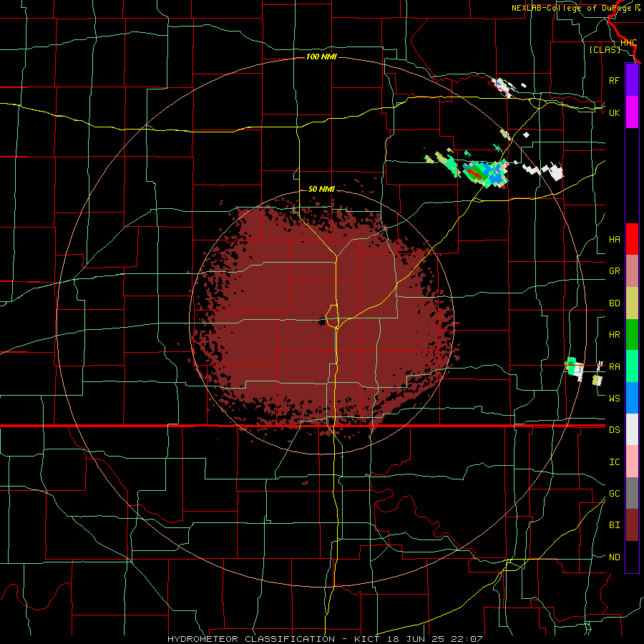The width and height of the screenshot is (644, 644).
Task: Click the 50 NMI range ring label
Action: 321,189
